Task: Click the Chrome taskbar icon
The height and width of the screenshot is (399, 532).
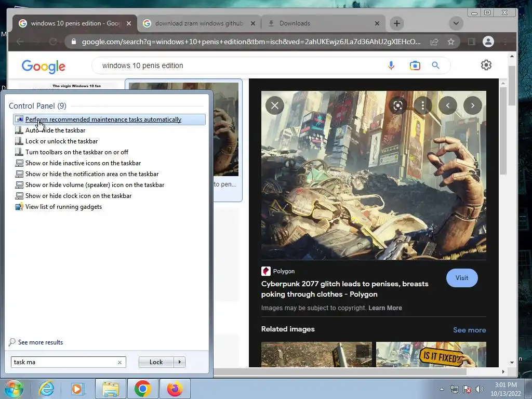Action: 142,389
